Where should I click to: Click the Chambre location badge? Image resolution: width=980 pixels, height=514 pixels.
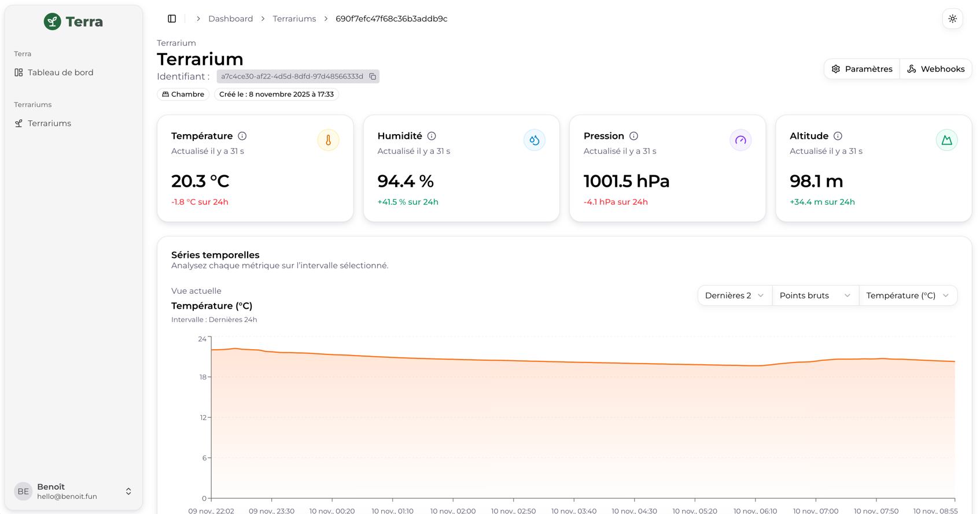point(183,94)
